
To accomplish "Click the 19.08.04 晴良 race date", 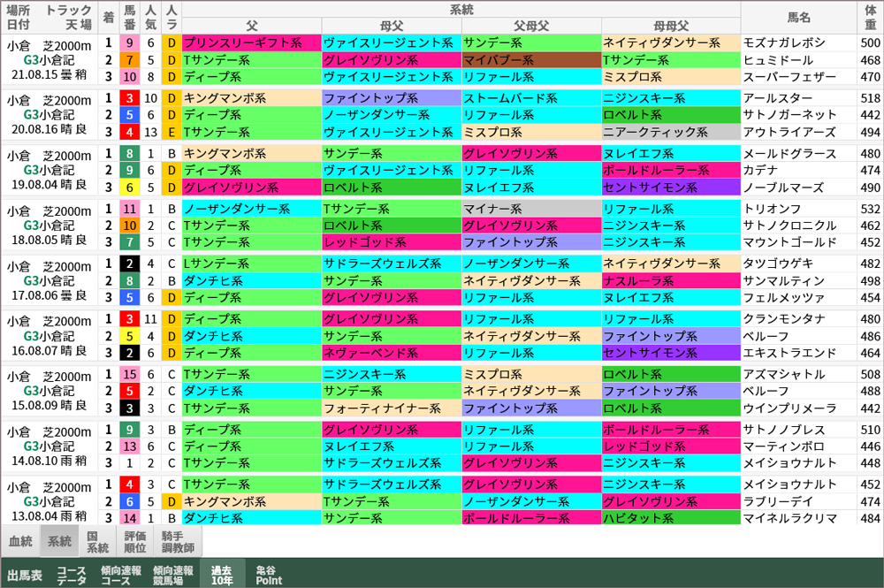I will 49,184.
